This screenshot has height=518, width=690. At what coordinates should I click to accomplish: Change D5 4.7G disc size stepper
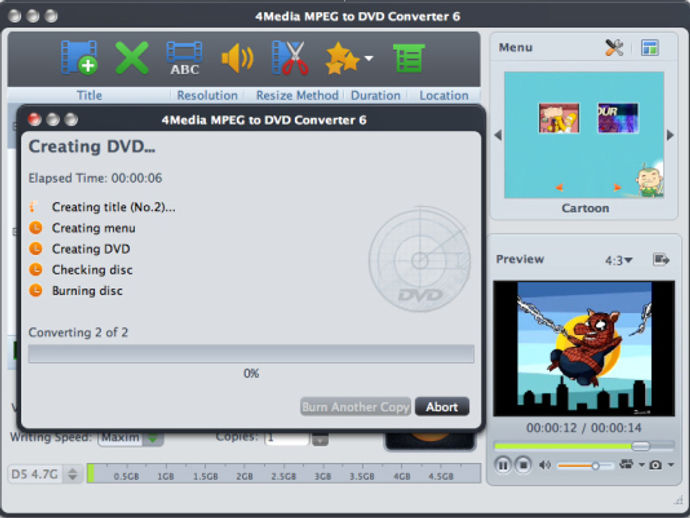[x=73, y=474]
